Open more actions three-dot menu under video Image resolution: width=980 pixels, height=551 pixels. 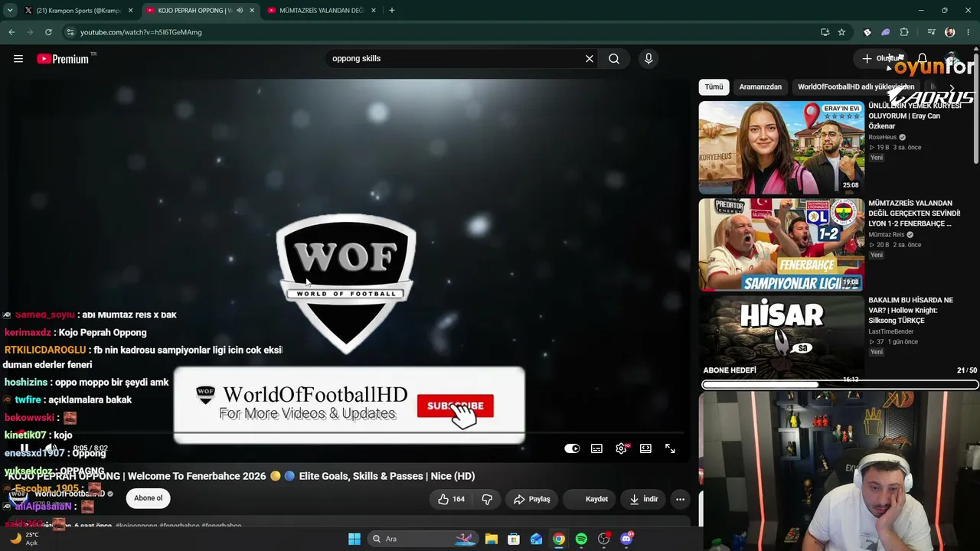coord(680,499)
